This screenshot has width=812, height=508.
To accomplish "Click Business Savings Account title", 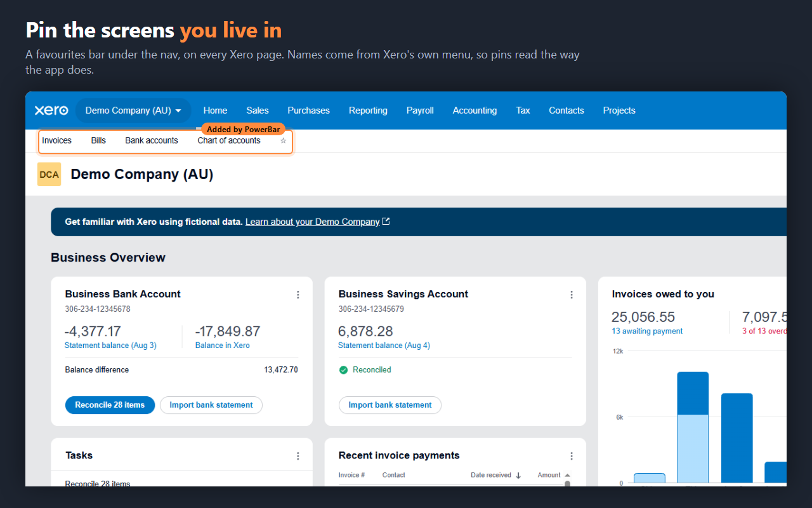I will 403,294.
